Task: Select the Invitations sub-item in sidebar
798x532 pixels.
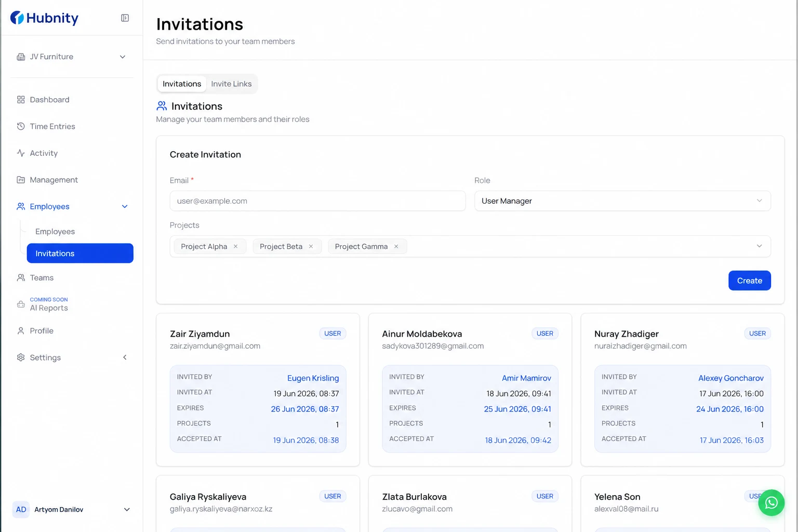Action: pyautogui.click(x=80, y=254)
